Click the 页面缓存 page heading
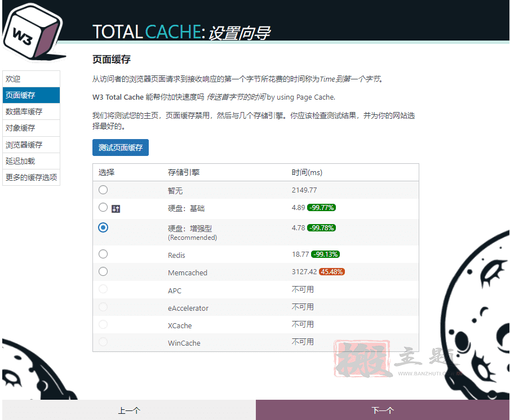Viewport: 510px width, 420px height. click(x=111, y=59)
